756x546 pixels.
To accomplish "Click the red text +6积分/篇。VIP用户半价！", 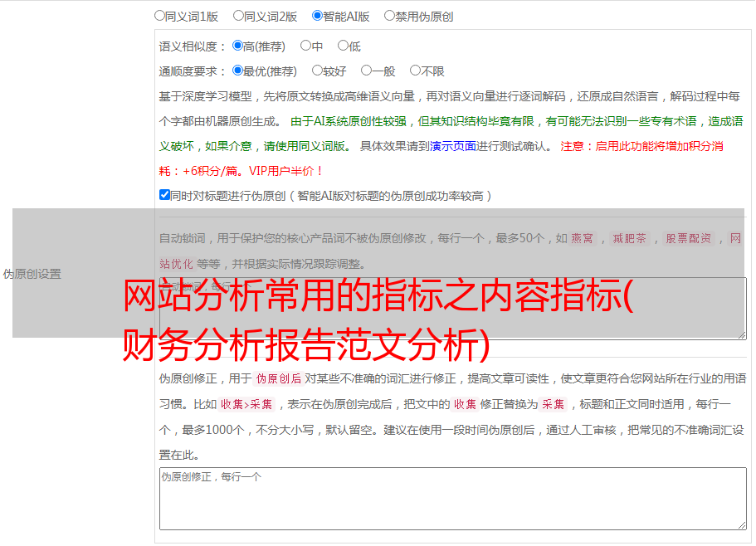I will pyautogui.click(x=253, y=171).
